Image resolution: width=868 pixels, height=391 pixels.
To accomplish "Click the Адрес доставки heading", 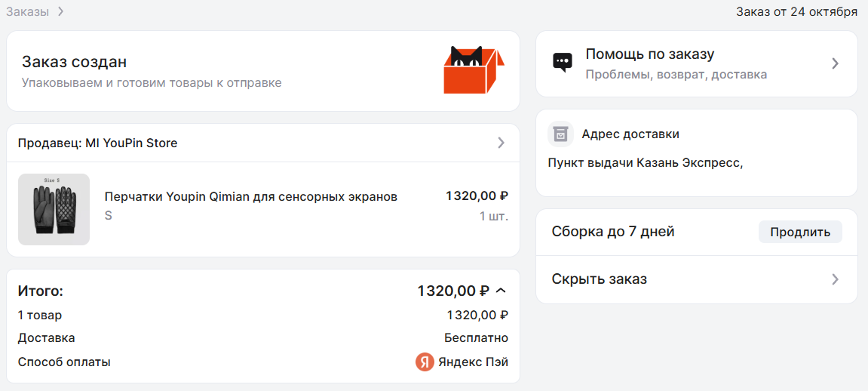I will [x=630, y=134].
